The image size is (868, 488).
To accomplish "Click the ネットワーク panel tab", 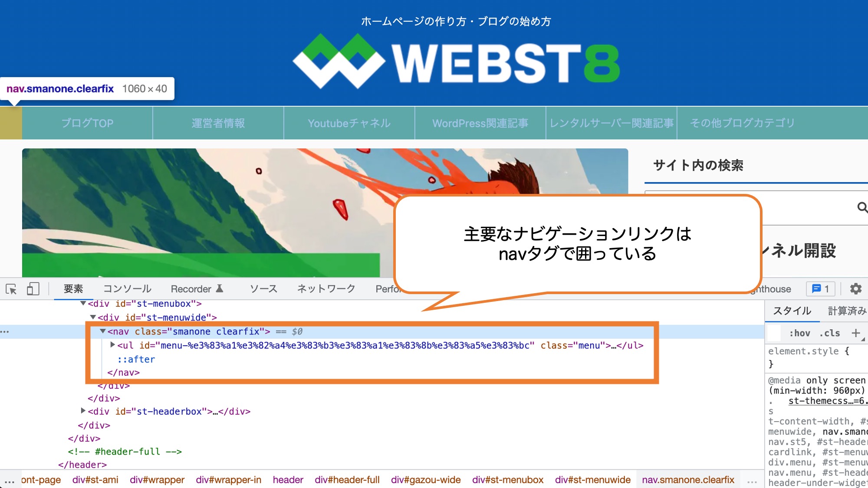I will pyautogui.click(x=327, y=289).
